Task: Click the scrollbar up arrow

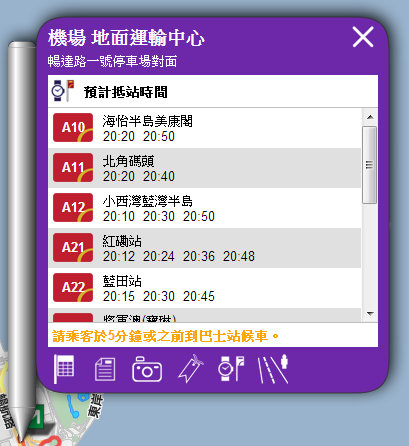Action: click(x=370, y=117)
